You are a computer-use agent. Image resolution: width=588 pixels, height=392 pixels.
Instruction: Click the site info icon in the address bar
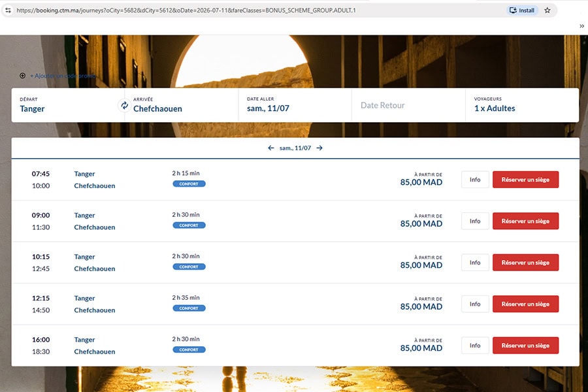tap(8, 10)
